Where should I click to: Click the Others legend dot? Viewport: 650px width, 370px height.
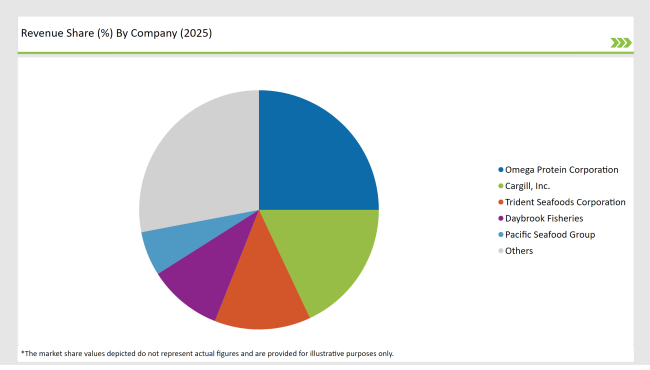[x=501, y=251]
